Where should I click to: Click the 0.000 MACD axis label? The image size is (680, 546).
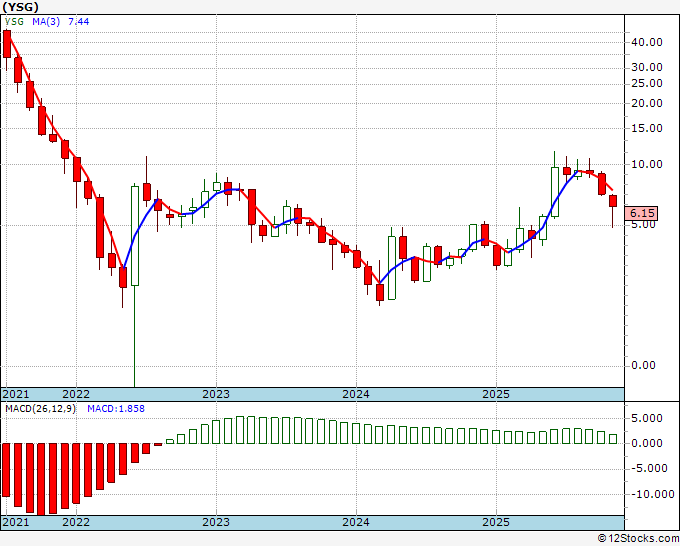(647, 443)
